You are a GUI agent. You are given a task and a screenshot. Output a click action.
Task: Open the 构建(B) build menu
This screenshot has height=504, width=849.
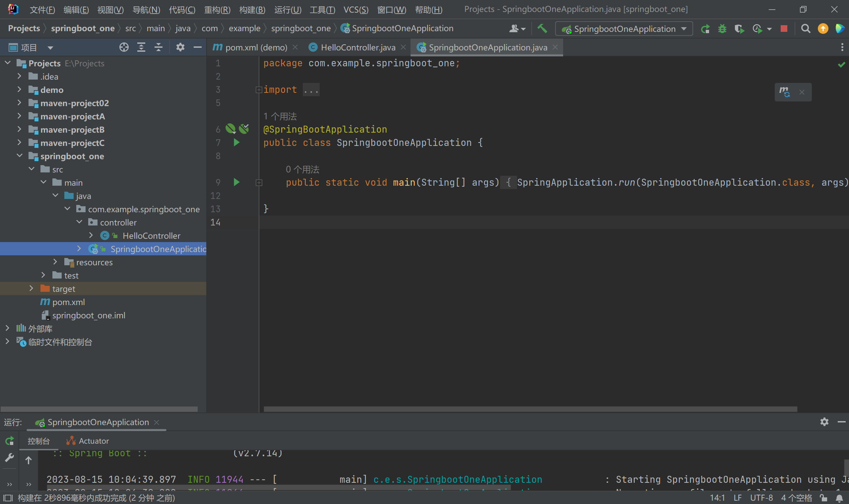click(252, 10)
